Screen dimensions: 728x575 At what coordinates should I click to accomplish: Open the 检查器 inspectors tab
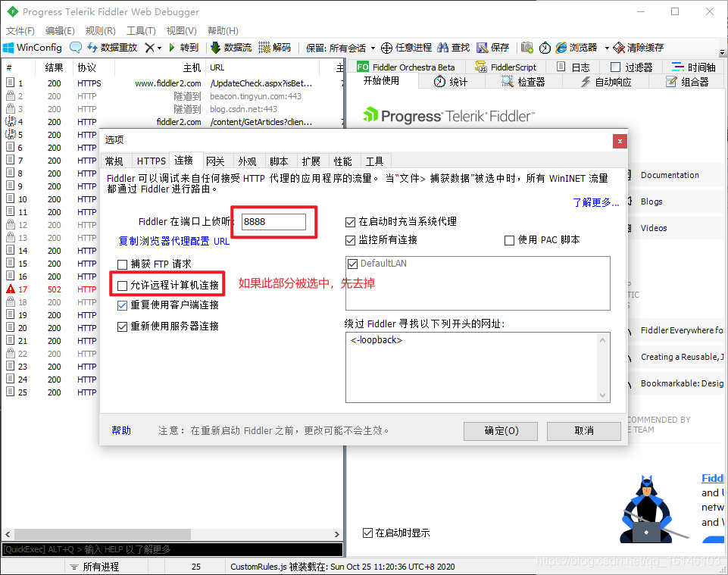[523, 82]
